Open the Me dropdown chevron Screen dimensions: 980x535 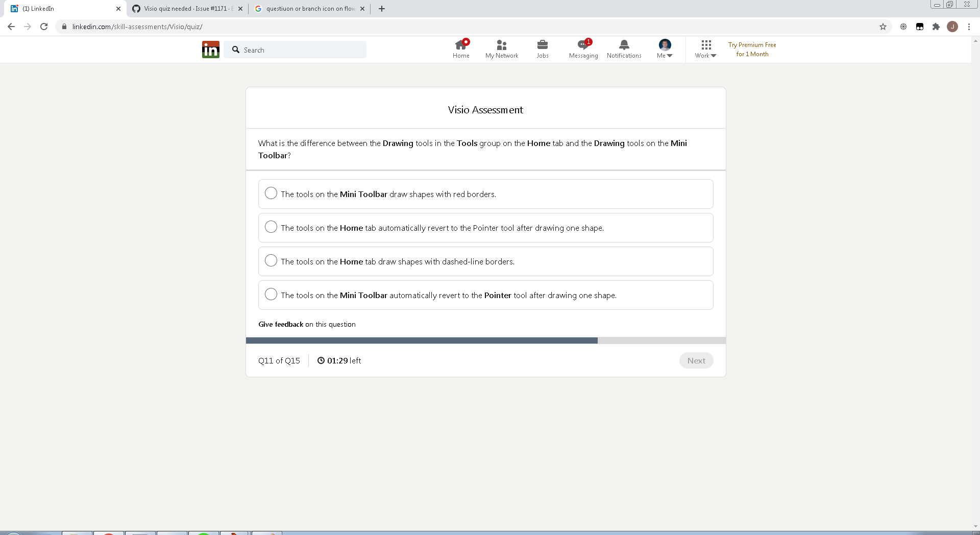pos(670,55)
